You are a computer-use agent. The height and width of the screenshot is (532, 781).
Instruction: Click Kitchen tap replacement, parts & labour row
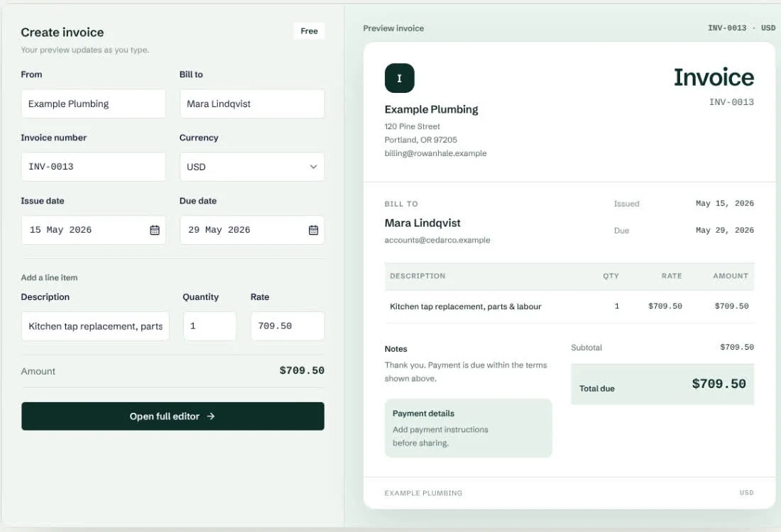click(x=569, y=306)
